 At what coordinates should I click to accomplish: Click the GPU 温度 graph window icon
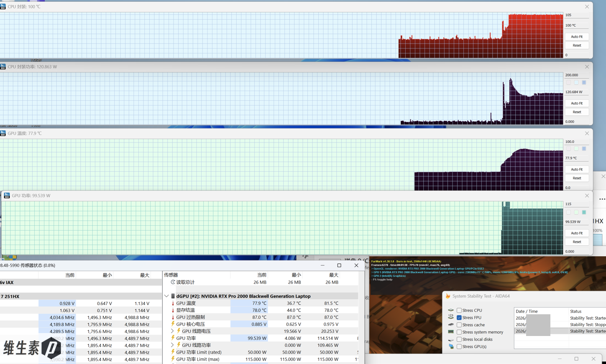point(3,133)
